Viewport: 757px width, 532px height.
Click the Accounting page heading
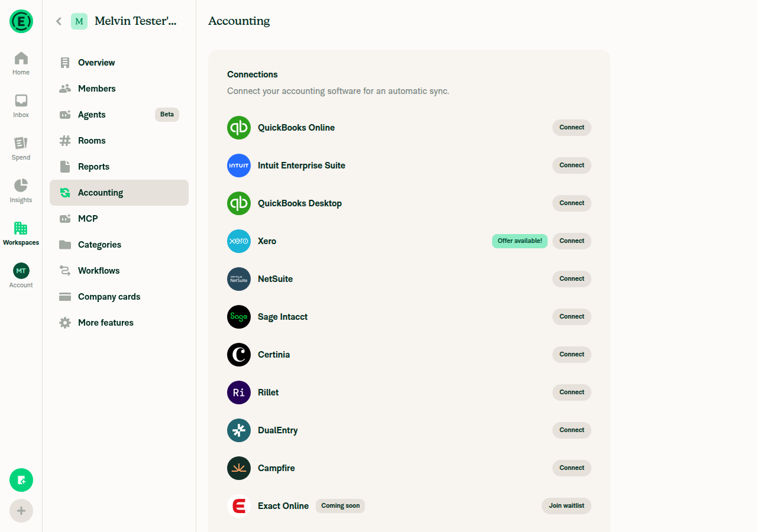pos(239,21)
